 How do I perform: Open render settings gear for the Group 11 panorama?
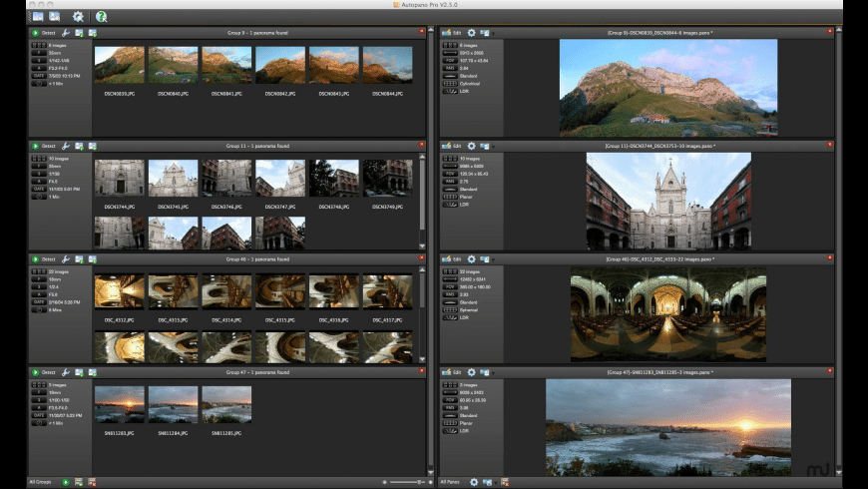coord(471,147)
